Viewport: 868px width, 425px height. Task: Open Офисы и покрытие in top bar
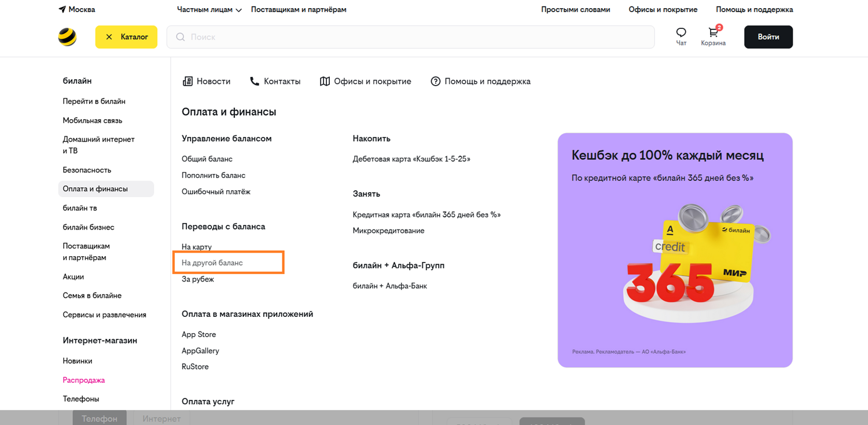[x=663, y=10]
